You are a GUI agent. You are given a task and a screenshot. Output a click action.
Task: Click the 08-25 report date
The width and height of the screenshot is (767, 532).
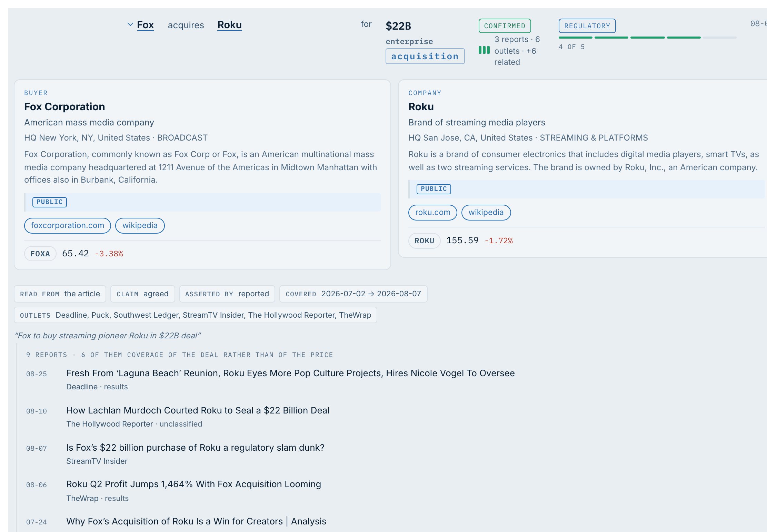pos(37,374)
